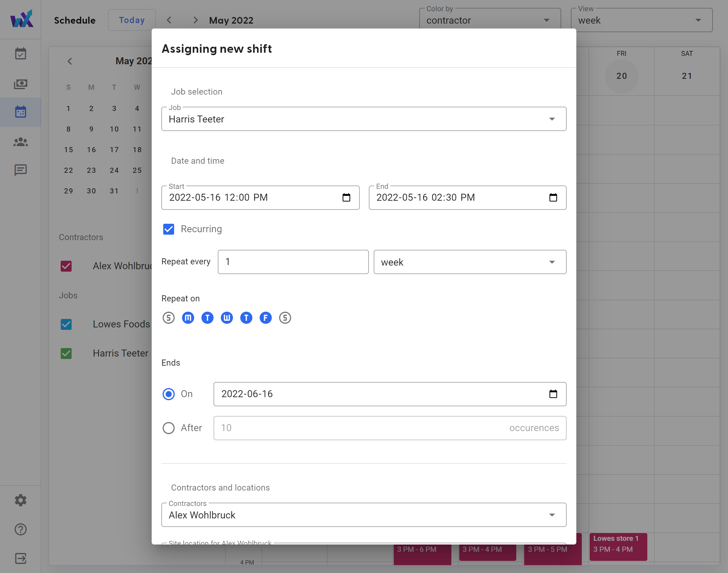Uncheck the Recurring checkbox
The height and width of the screenshot is (573, 728).
[168, 229]
